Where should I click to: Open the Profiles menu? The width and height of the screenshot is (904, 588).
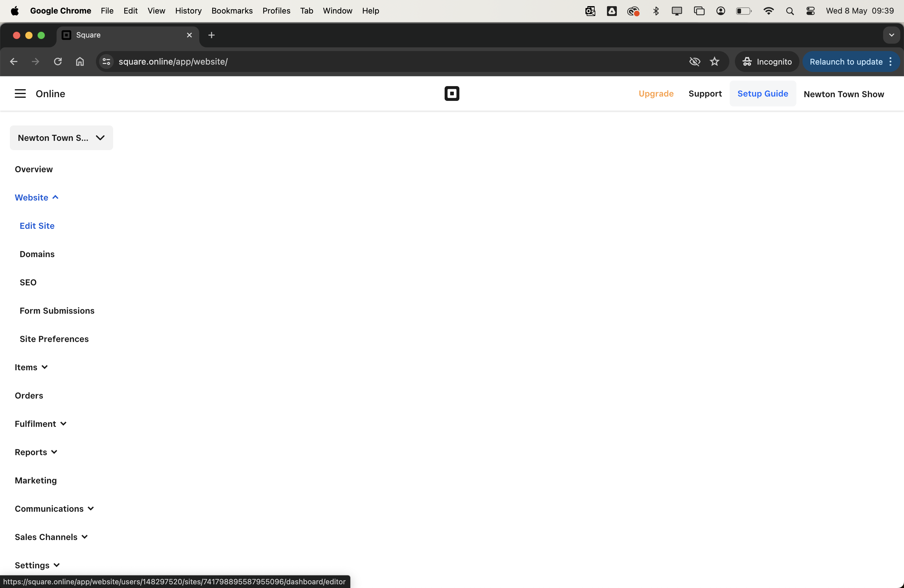(x=276, y=11)
